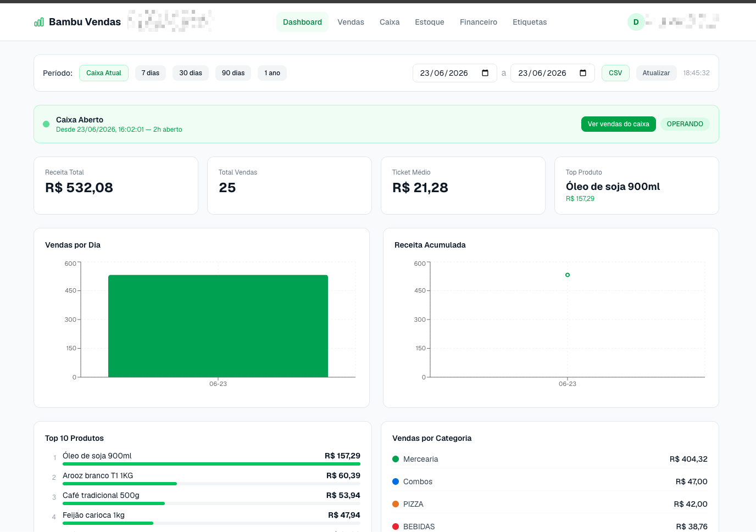Image resolution: width=756 pixels, height=532 pixels.
Task: Click the Feijão carioca 1kg progress bar
Action: pos(212,523)
